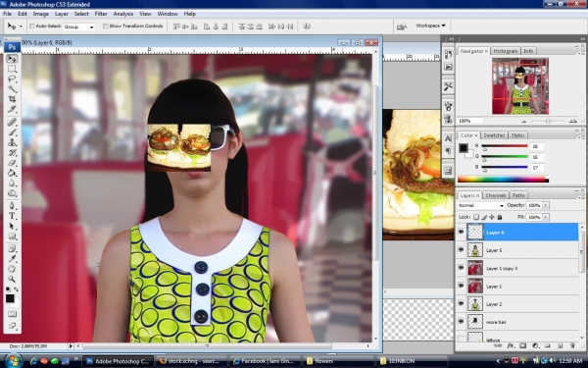Select the Rectangle shape tool

[12, 237]
